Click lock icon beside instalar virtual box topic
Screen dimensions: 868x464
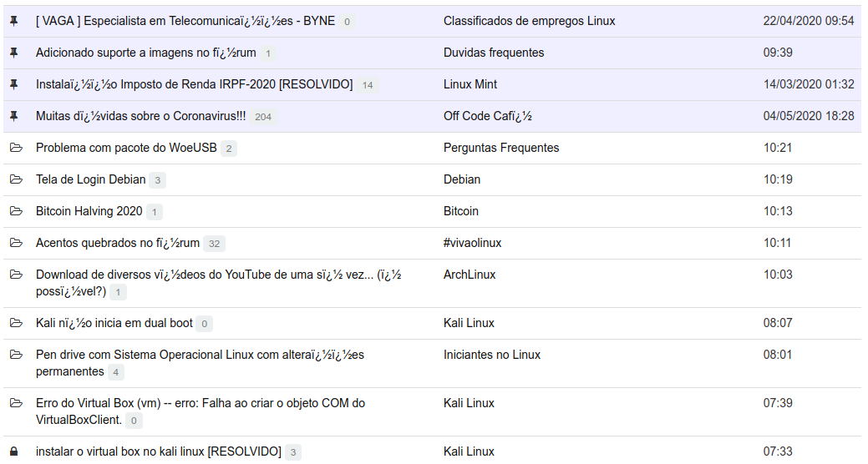(14, 451)
